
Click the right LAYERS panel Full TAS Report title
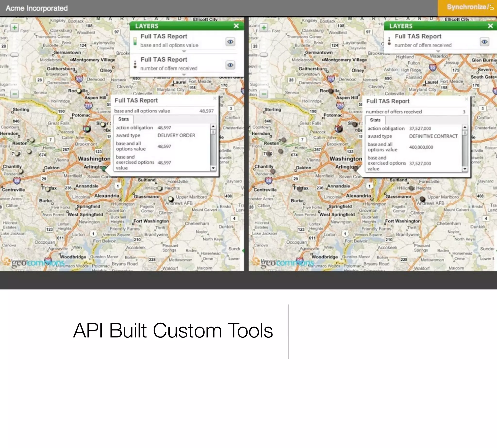tap(418, 36)
